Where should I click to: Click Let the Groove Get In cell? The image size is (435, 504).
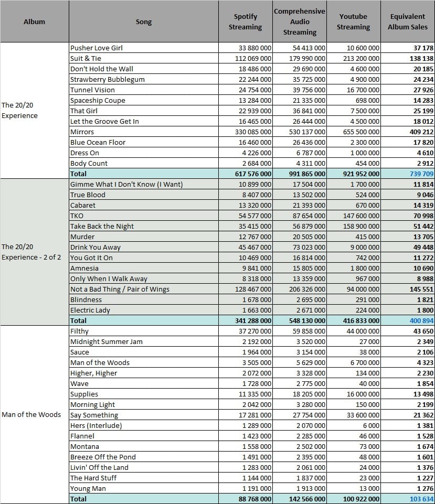point(144,121)
